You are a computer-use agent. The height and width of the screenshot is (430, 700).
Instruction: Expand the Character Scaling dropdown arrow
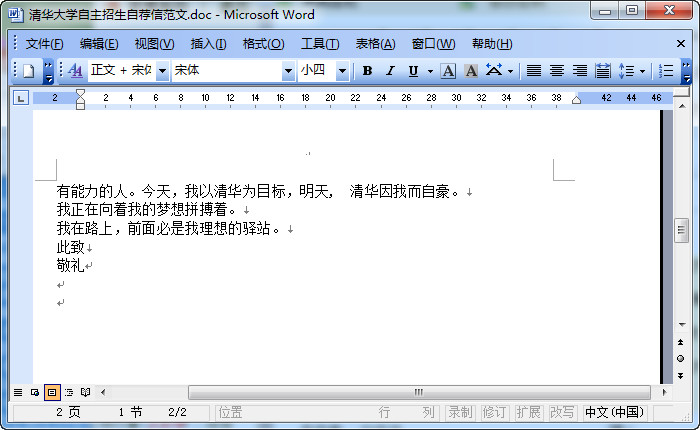(x=510, y=71)
